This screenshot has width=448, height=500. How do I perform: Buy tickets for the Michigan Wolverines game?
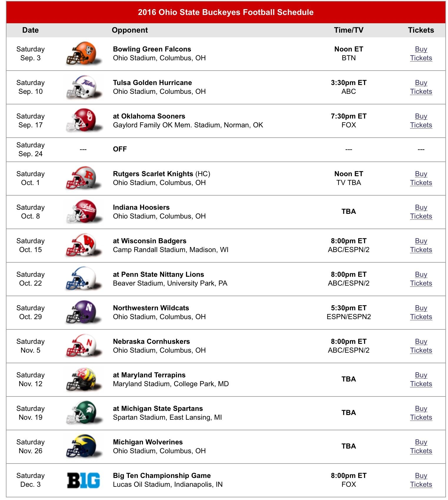coord(421,446)
